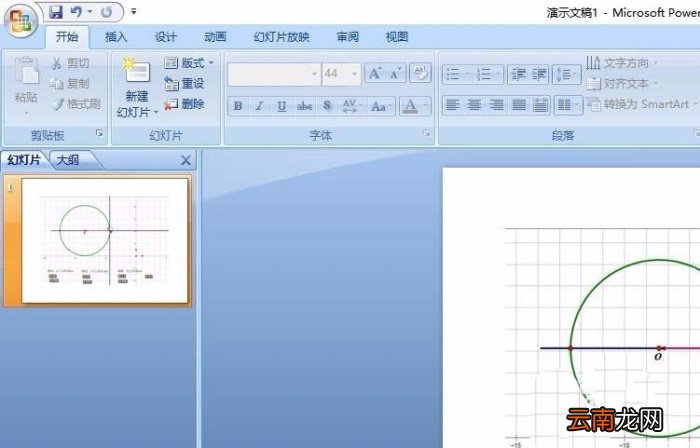Click the 删除 delete slide button

(x=184, y=104)
